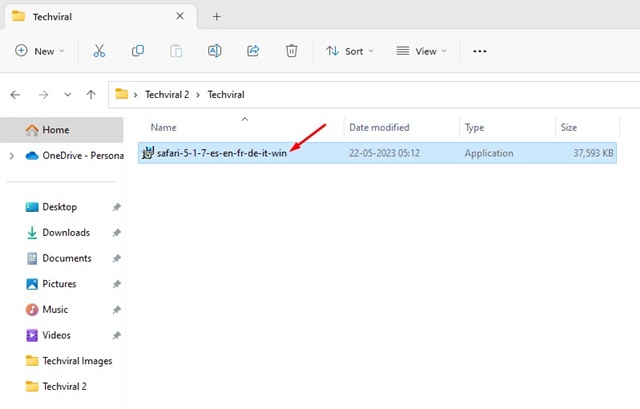Click the Rename icon in toolbar
Viewport: 640px width, 409px height.
(x=215, y=51)
